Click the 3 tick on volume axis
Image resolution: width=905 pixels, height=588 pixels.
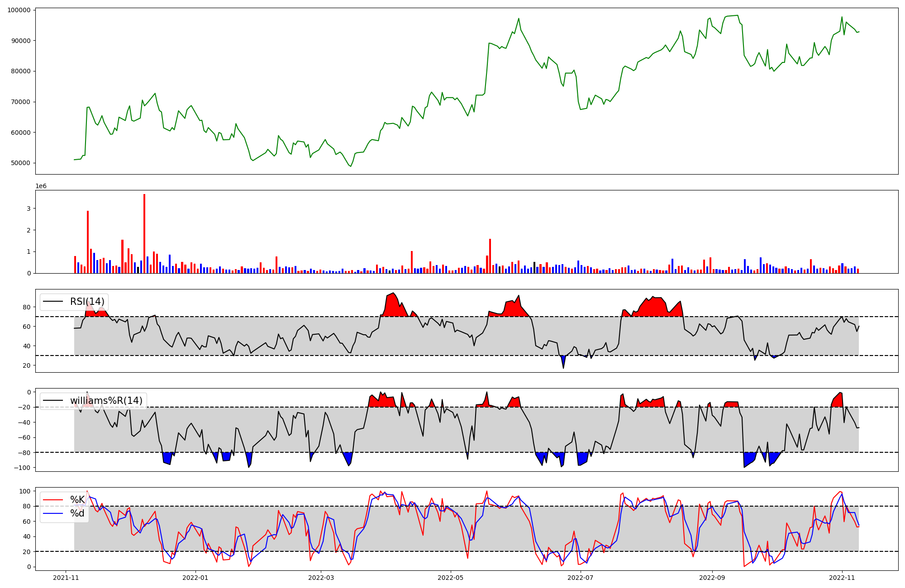pyautogui.click(x=29, y=209)
